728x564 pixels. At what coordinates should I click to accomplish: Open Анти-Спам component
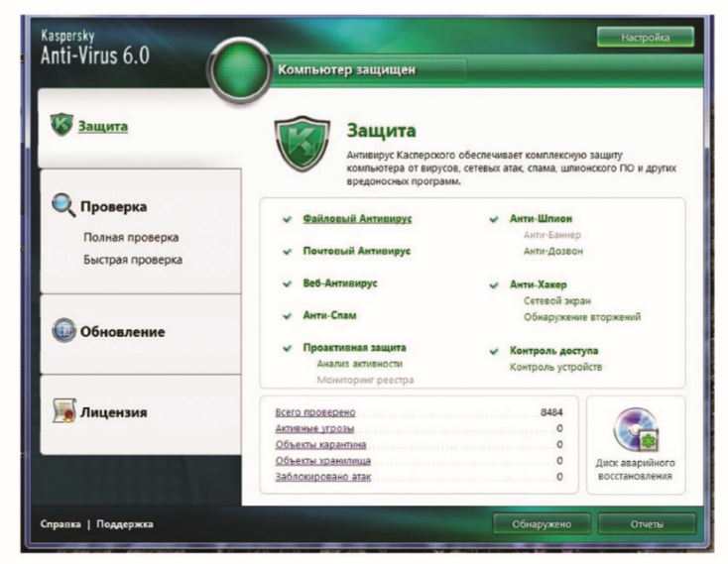point(329,315)
